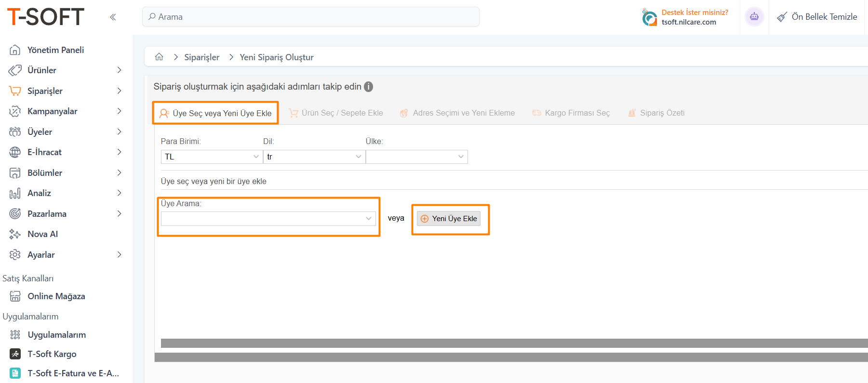The height and width of the screenshot is (383, 868).
Task: Open Yönetim Paneli home icon in sidebar
Action: (x=15, y=50)
